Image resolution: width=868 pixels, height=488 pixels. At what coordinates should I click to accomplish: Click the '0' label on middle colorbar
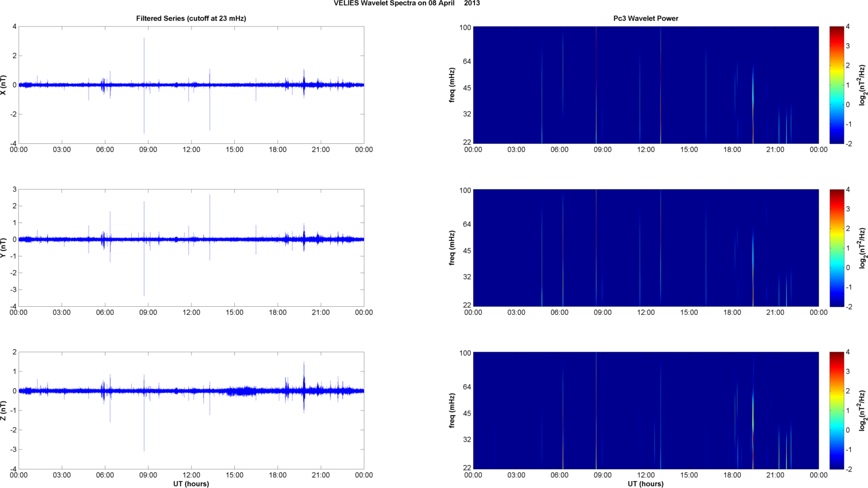848,267
